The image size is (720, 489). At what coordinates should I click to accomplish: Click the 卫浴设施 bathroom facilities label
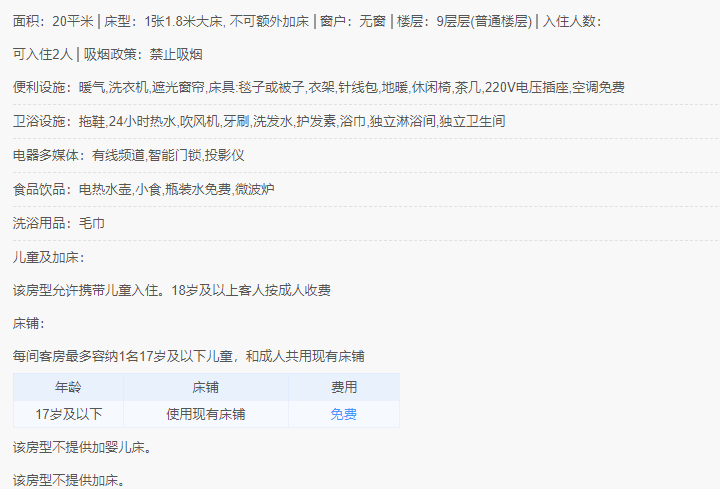pos(39,121)
